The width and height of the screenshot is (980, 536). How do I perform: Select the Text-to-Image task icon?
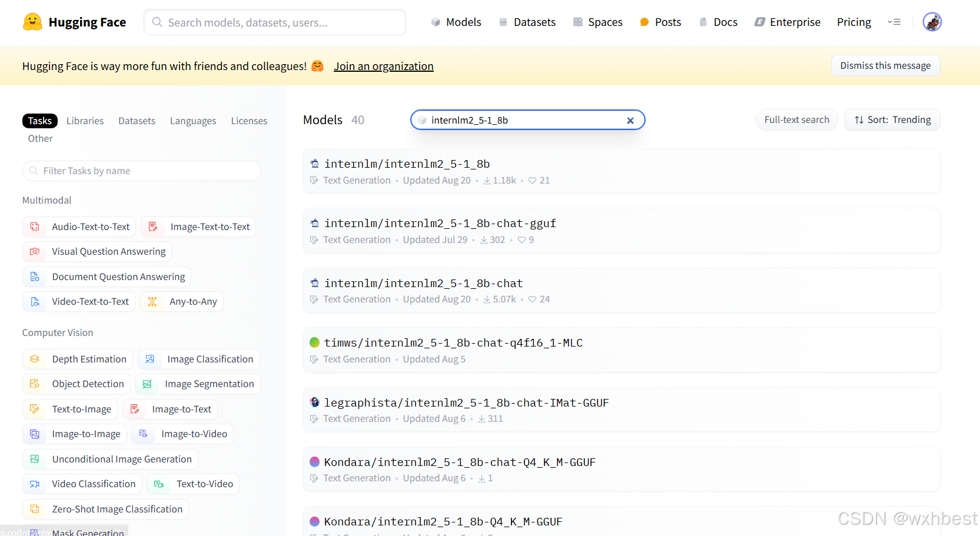[x=35, y=409]
